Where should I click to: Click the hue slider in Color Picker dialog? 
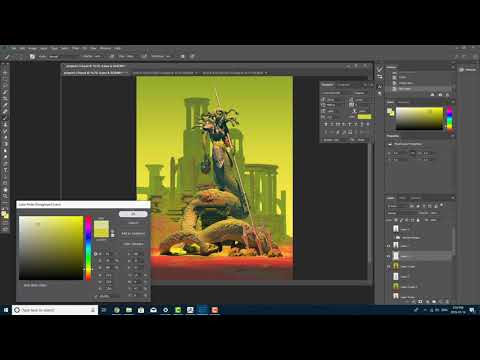(x=88, y=248)
